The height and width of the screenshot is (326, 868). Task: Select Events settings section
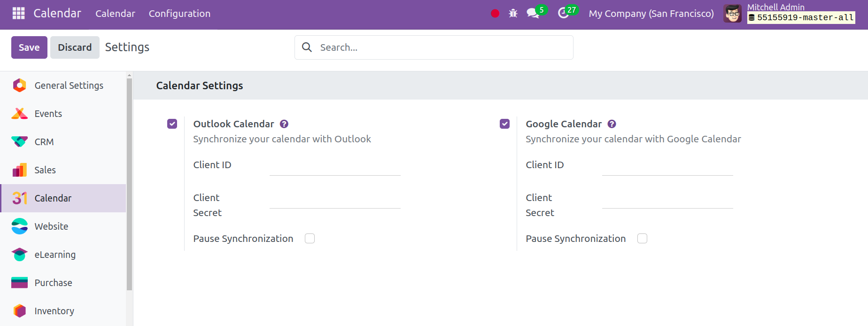point(63,114)
